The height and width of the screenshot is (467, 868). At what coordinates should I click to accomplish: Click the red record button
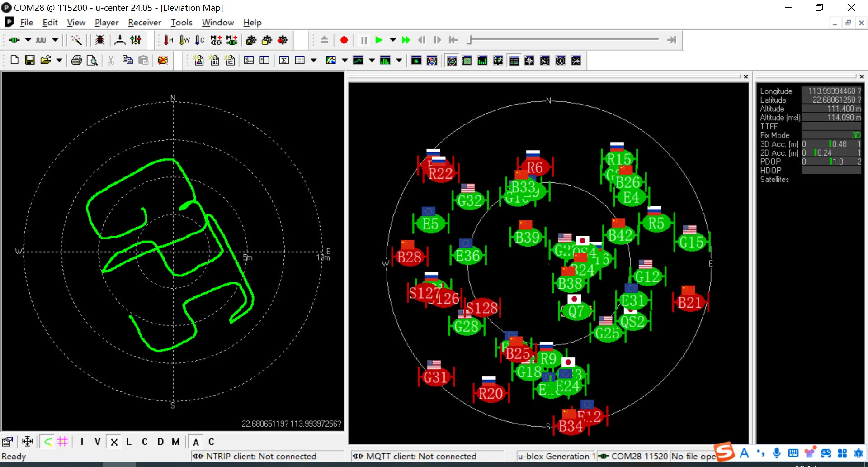(x=344, y=40)
